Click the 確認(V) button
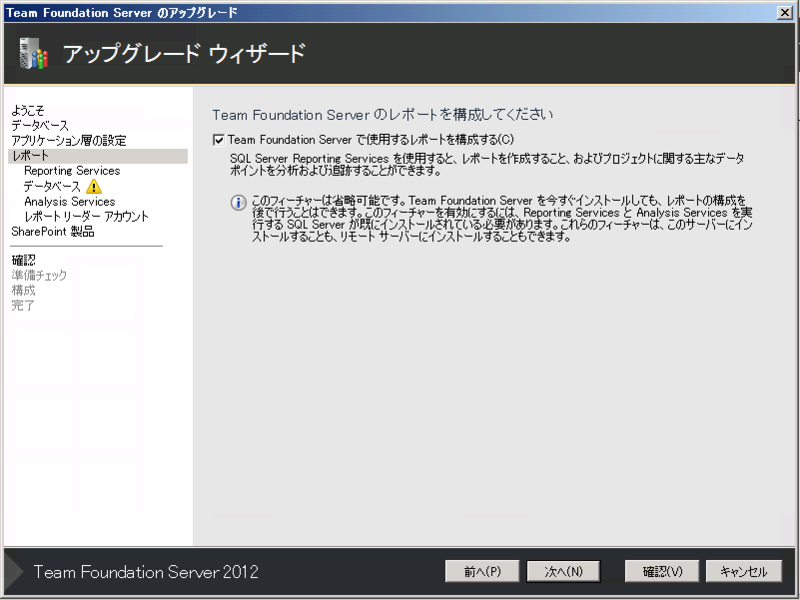The image size is (800, 600). tap(662, 571)
